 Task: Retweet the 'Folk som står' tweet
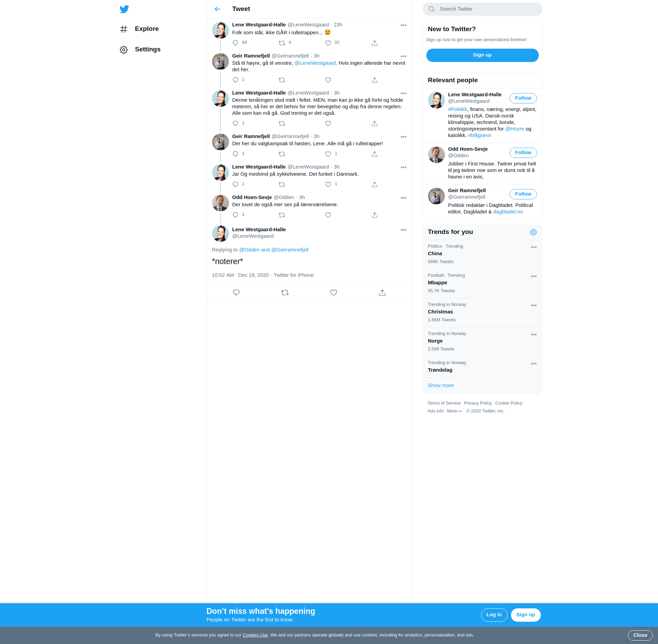click(x=282, y=43)
